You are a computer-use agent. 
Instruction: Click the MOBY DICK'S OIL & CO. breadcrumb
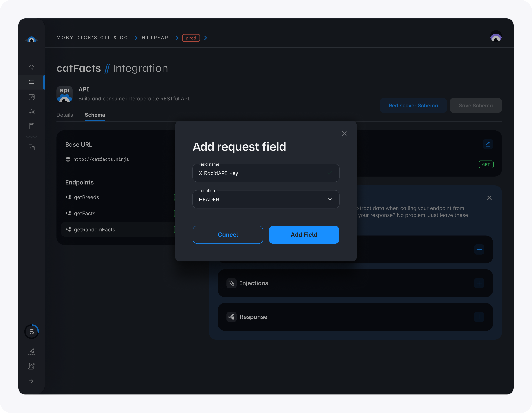coord(94,38)
